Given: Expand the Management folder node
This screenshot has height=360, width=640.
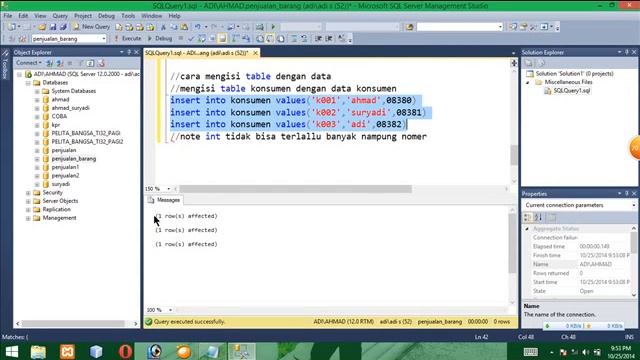Looking at the screenshot, I should tap(28, 218).
